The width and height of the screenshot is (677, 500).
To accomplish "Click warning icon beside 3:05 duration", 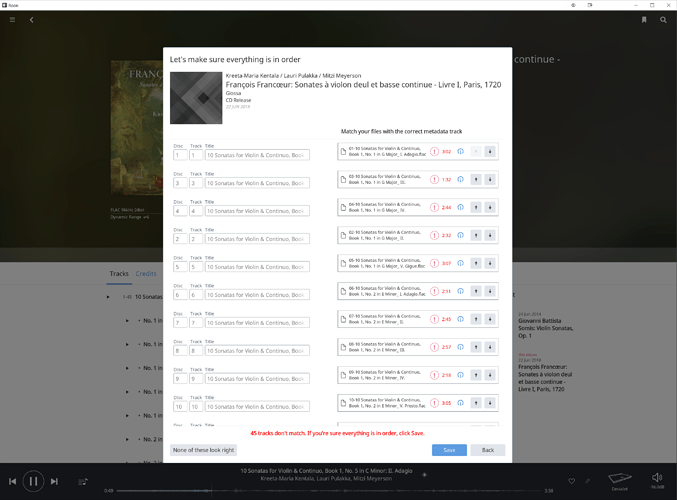I will [x=434, y=403].
